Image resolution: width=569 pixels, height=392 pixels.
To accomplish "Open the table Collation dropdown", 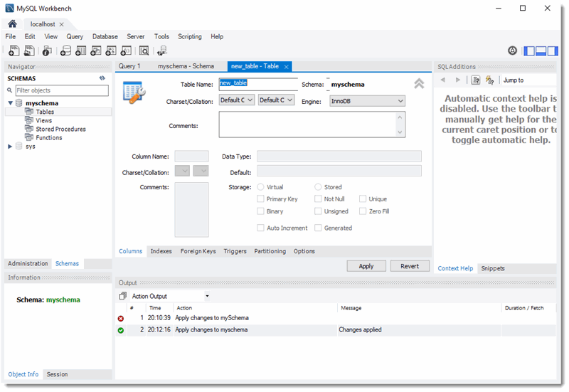I will point(276,100).
